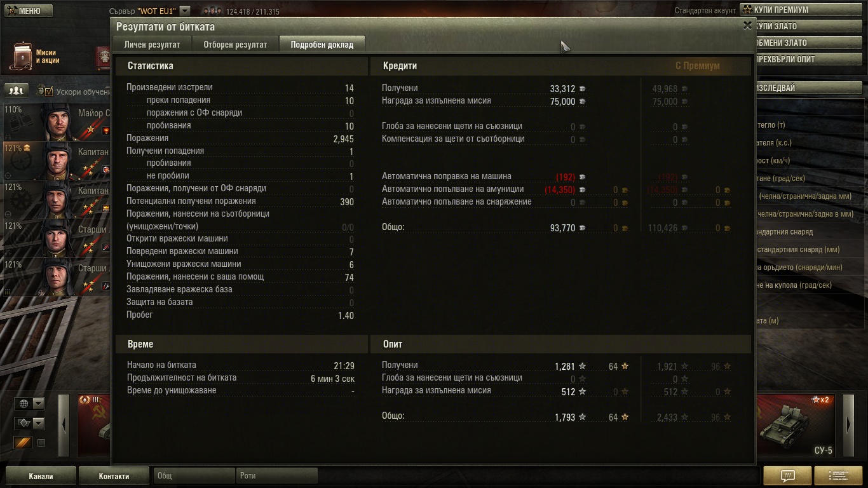This screenshot has height=488, width=868.
Task: Switch to Личен резултат tab
Action: click(153, 44)
